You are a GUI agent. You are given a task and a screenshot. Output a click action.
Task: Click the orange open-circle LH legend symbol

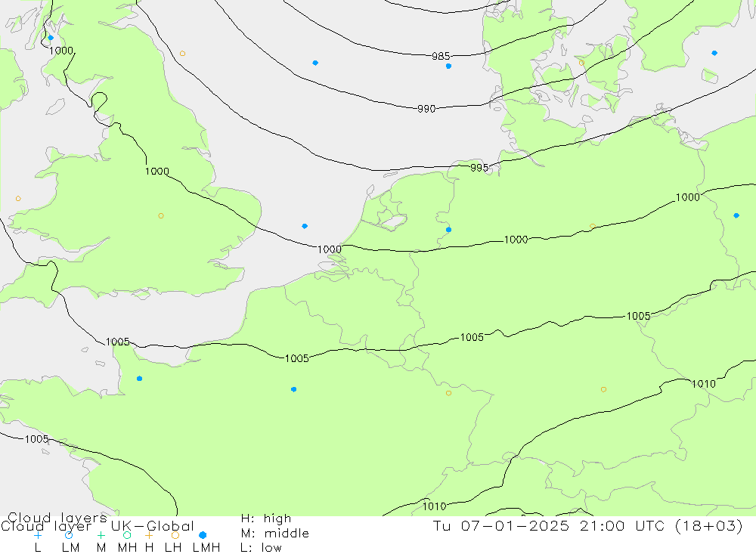coord(175,535)
